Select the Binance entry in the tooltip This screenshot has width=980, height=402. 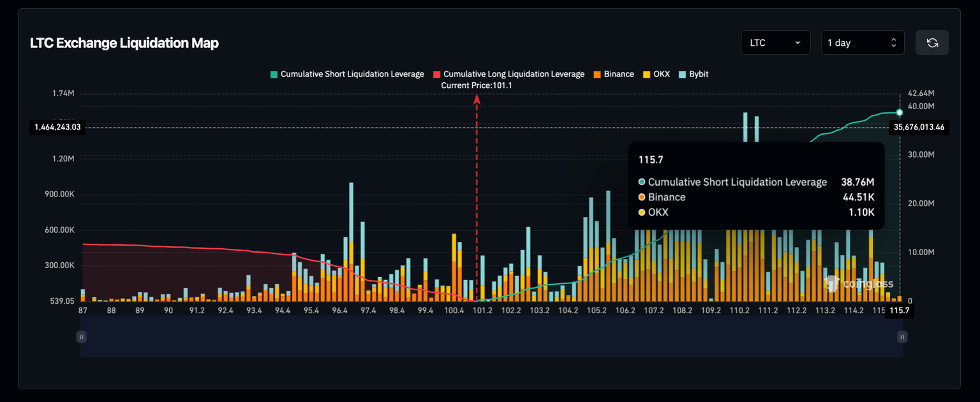click(x=665, y=197)
